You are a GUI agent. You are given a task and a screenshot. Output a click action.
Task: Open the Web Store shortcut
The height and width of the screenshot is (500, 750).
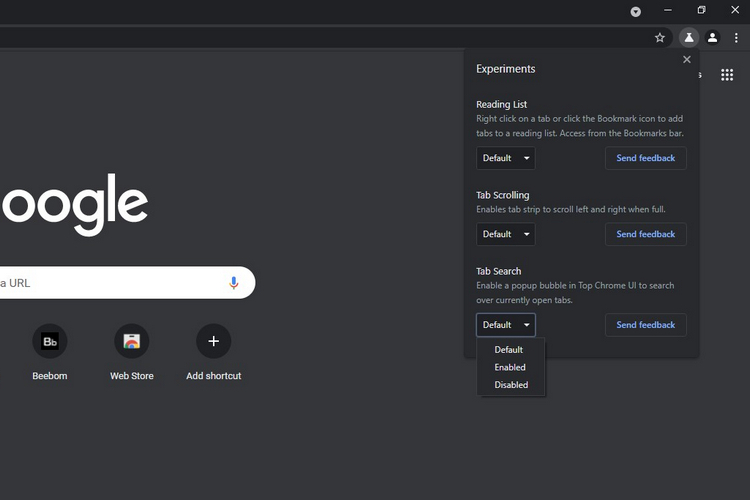tap(131, 342)
